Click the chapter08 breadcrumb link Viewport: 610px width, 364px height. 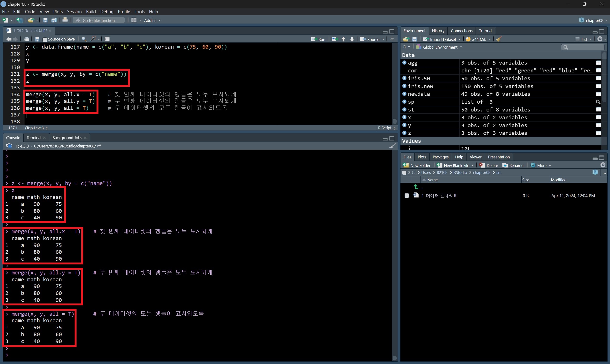point(482,172)
